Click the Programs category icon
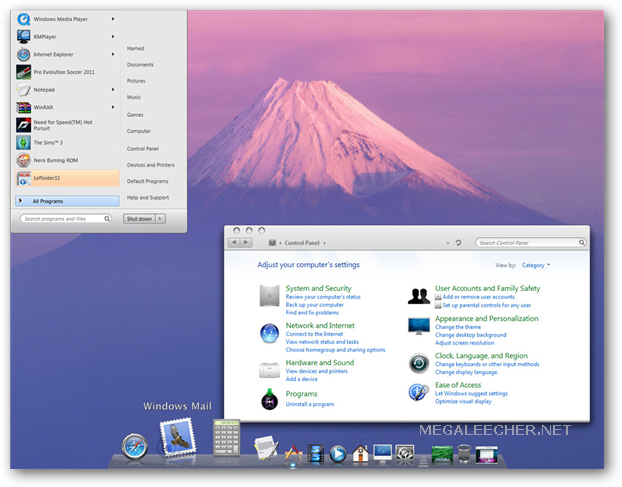This screenshot has width=622, height=487. pos(269,399)
